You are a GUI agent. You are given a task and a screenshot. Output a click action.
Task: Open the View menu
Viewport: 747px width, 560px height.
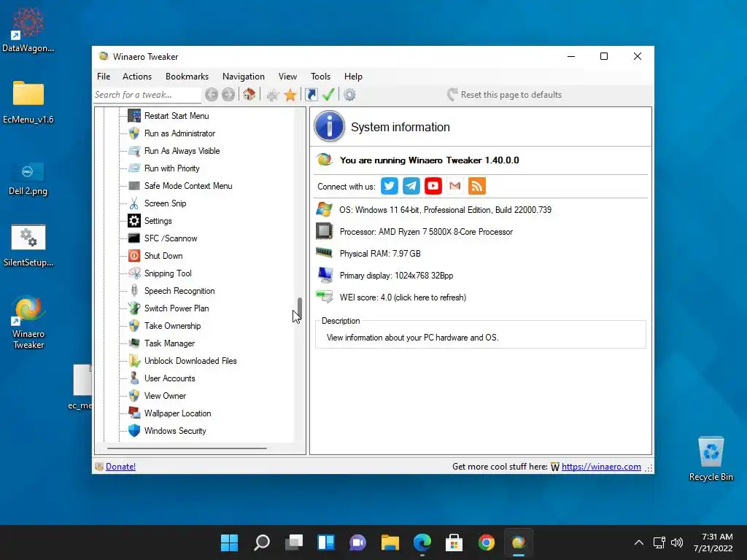287,76
